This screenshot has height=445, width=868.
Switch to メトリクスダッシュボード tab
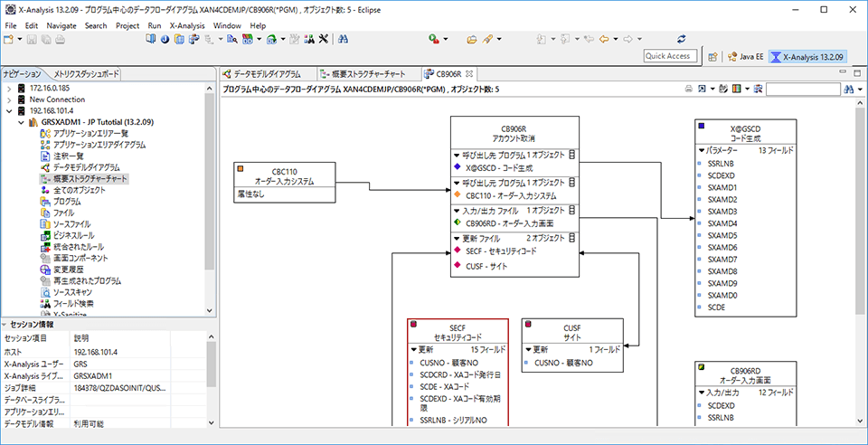point(85,73)
